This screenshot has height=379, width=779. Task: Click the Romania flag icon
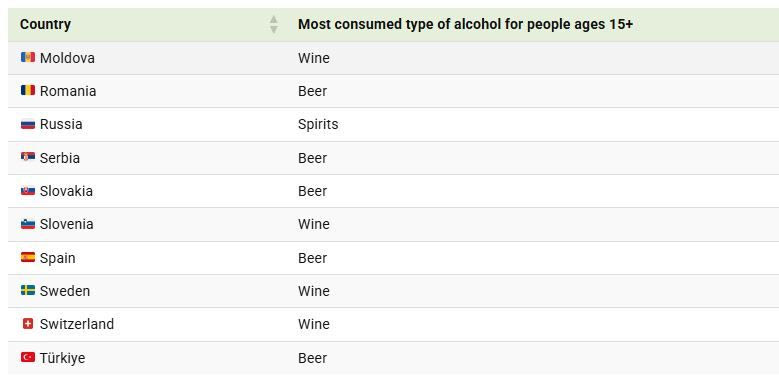tap(28, 90)
